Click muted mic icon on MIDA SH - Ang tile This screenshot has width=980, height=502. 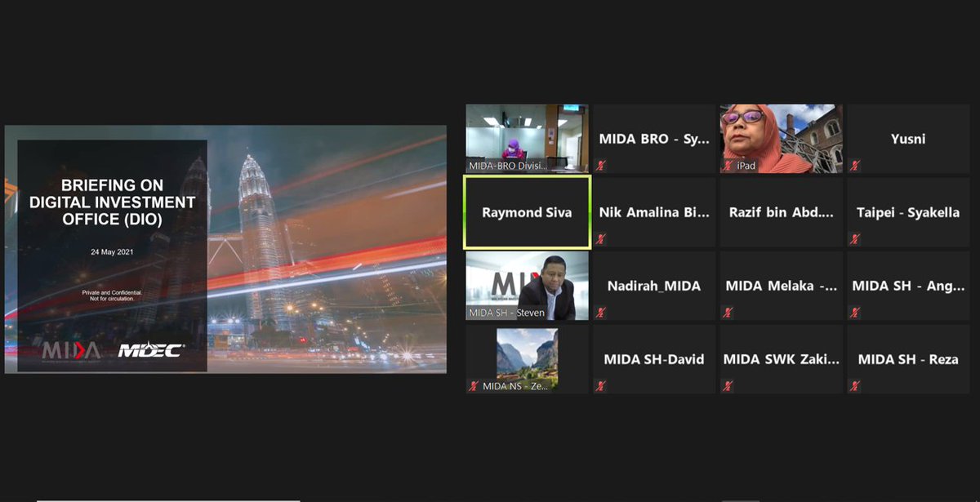click(x=855, y=312)
